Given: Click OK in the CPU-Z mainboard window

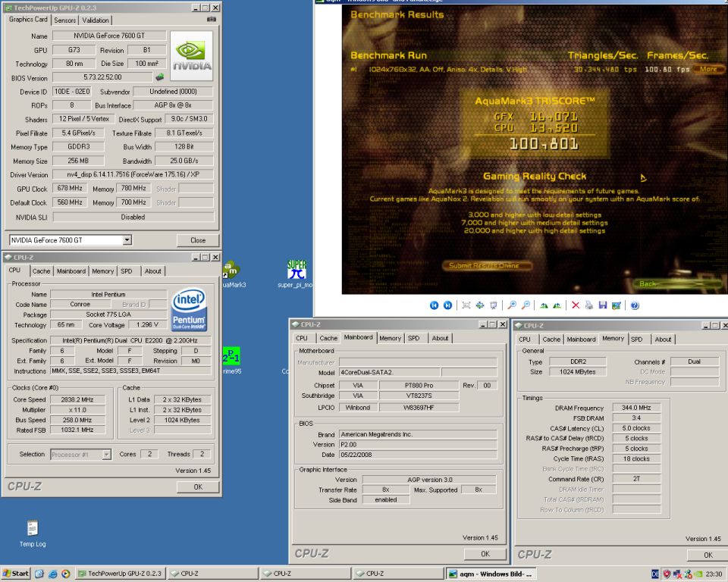Looking at the screenshot, I should (485, 554).
